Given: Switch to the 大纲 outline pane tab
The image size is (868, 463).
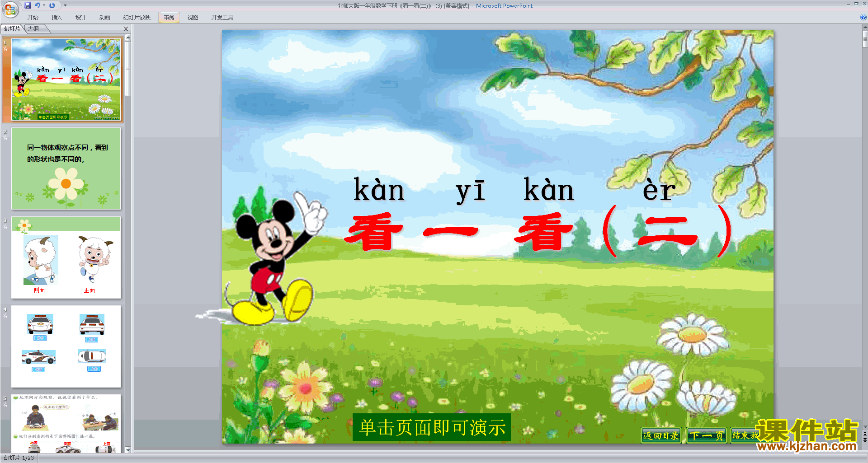Looking at the screenshot, I should click(x=34, y=29).
